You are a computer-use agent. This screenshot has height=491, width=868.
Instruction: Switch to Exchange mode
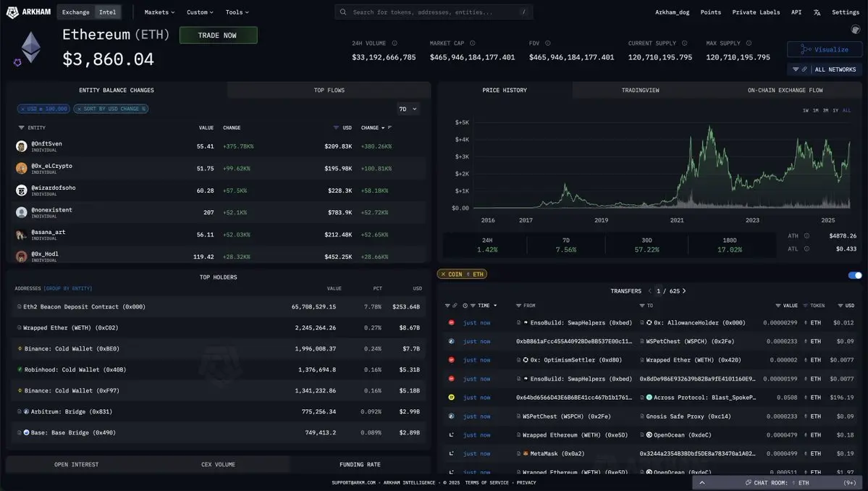(76, 12)
